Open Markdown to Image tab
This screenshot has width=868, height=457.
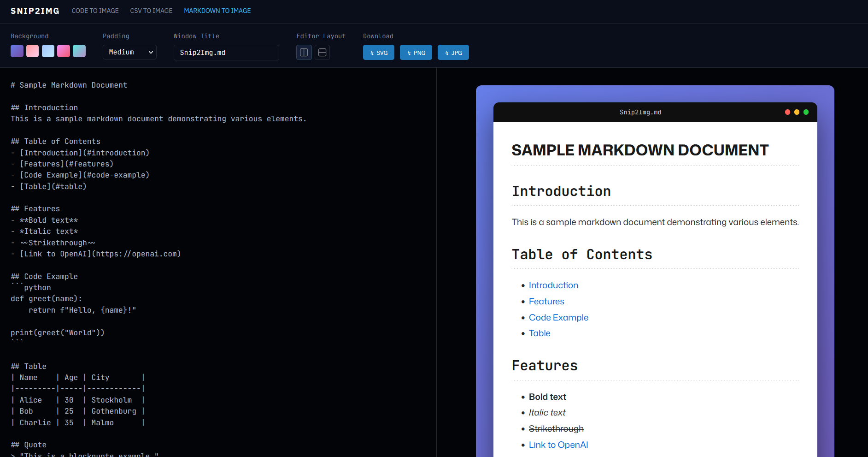point(217,11)
